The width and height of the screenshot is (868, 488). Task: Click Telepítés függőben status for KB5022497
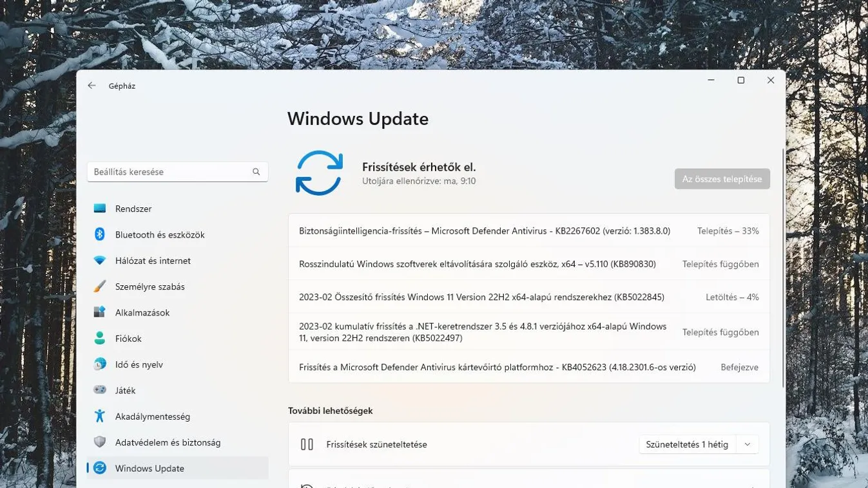coord(720,332)
